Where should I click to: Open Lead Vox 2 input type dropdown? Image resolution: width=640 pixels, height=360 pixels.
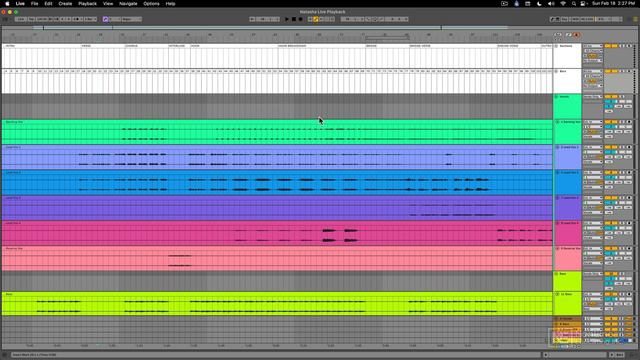[593, 172]
